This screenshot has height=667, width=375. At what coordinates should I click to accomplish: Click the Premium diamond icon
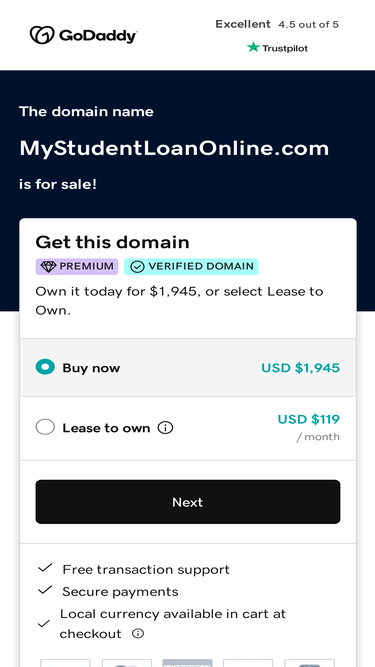[x=48, y=267]
